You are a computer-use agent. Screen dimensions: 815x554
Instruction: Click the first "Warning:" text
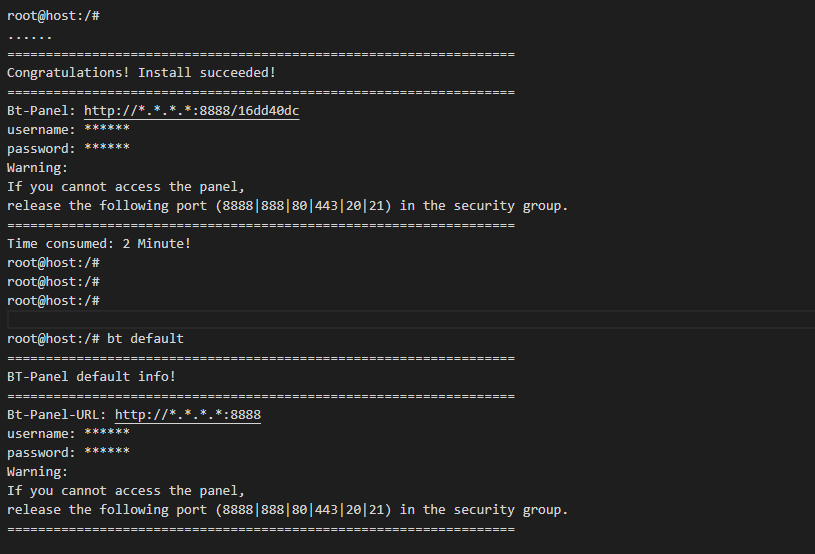click(37, 168)
